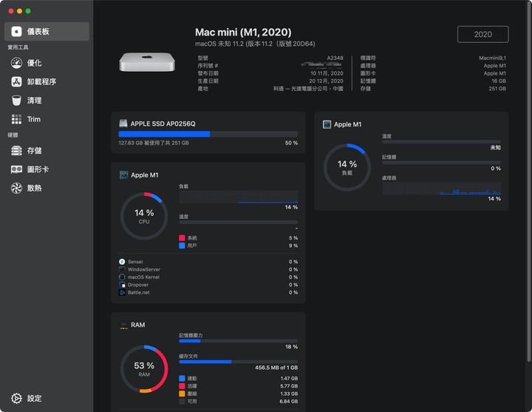
Task: Click the 散熱 cooling fan icon
Action: pos(16,188)
